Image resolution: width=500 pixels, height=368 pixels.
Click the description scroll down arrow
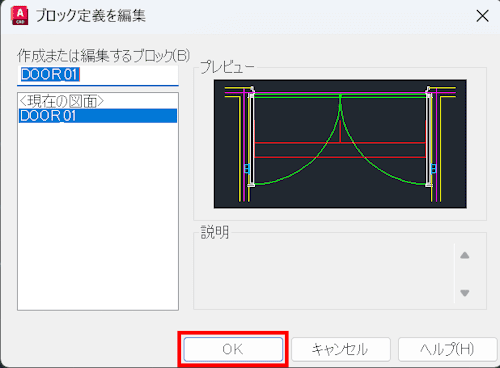(x=465, y=293)
